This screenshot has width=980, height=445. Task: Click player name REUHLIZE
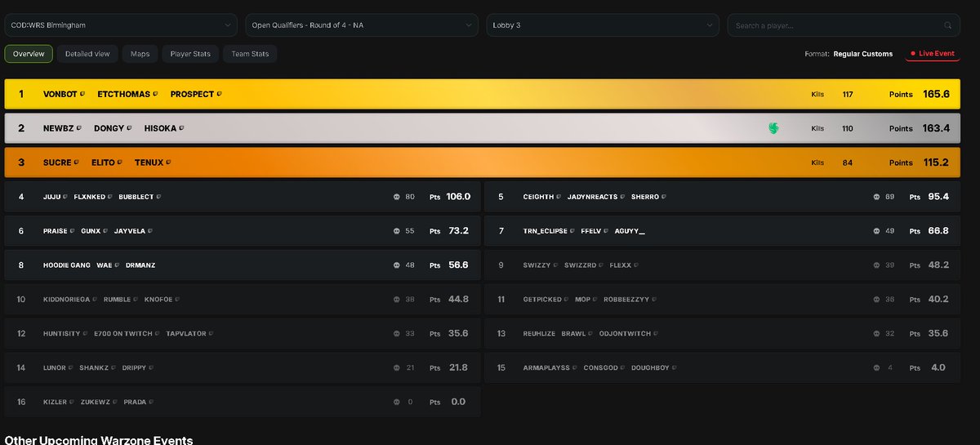[539, 334]
